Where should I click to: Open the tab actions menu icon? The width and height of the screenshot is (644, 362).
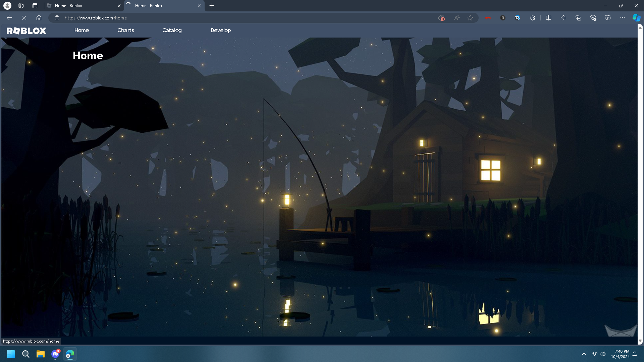[35, 6]
